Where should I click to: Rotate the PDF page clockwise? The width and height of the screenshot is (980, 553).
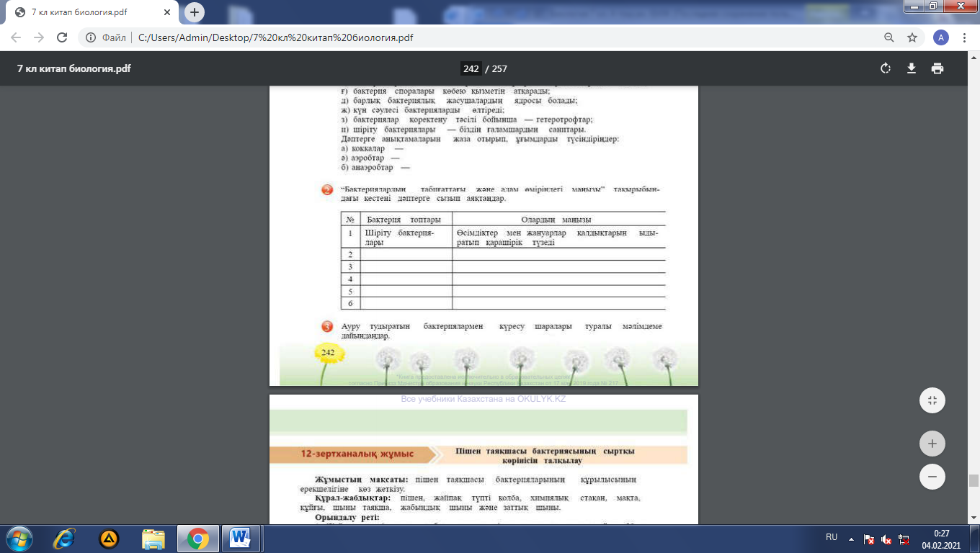[886, 68]
